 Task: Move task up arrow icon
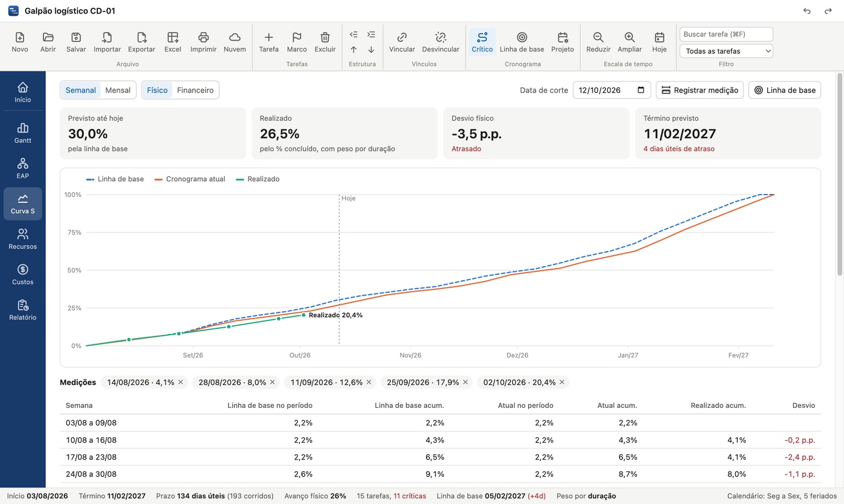[353, 50]
